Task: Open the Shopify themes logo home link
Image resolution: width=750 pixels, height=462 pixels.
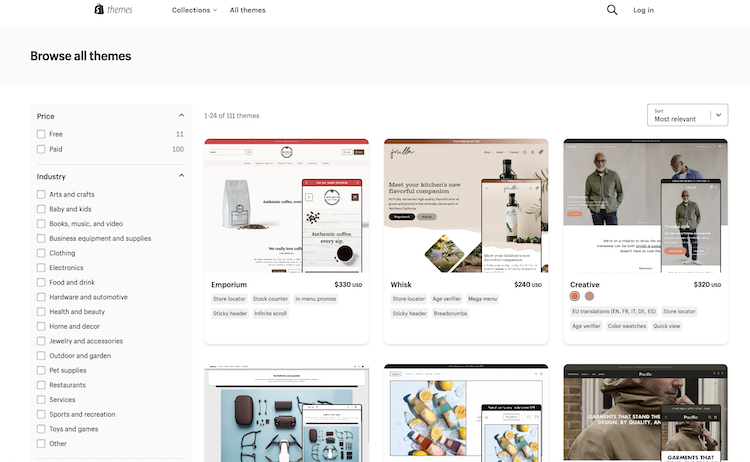Action: pyautogui.click(x=113, y=10)
